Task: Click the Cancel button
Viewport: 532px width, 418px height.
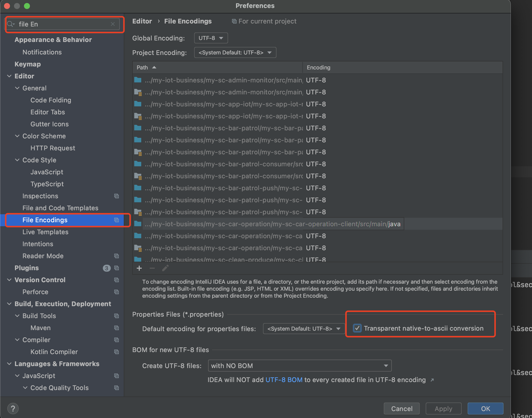Action: pos(401,409)
